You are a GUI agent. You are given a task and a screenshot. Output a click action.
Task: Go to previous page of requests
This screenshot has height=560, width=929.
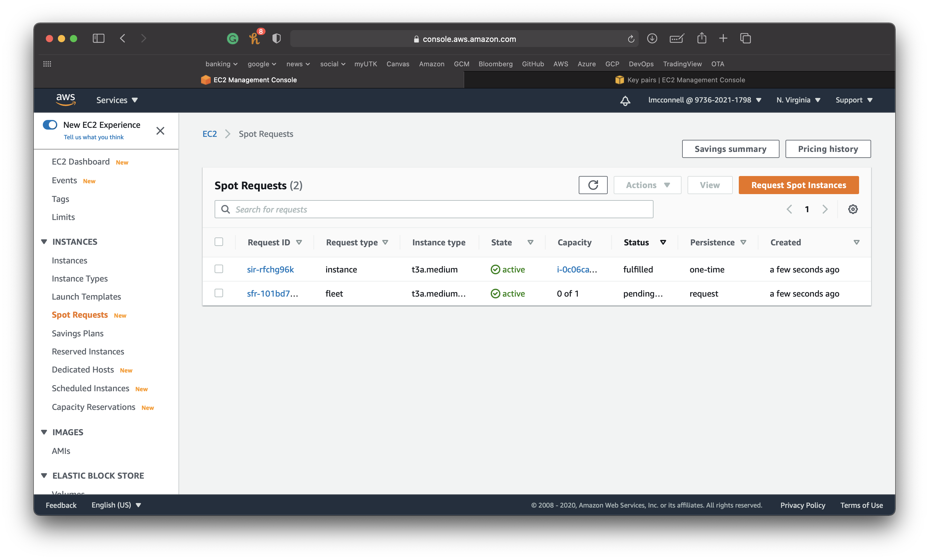point(789,209)
